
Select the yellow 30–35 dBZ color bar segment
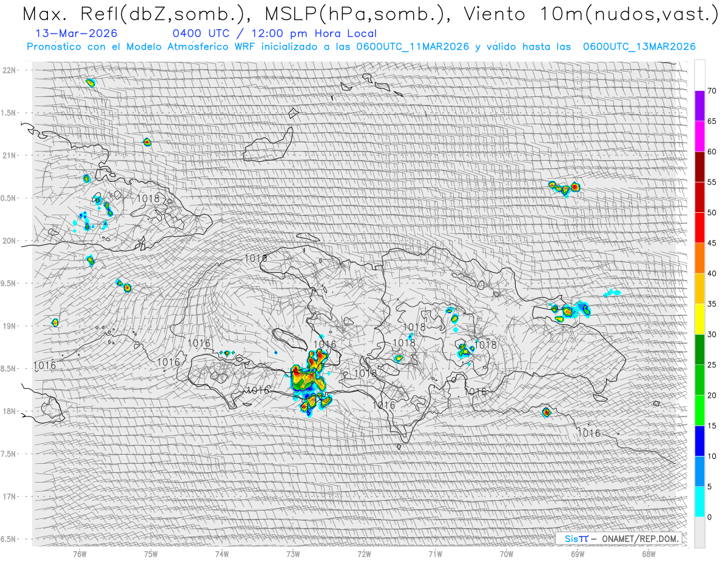coord(699,319)
